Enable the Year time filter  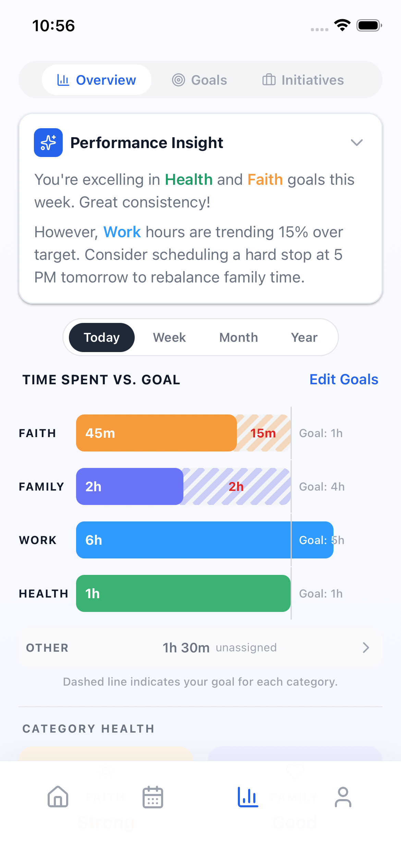[x=304, y=337]
